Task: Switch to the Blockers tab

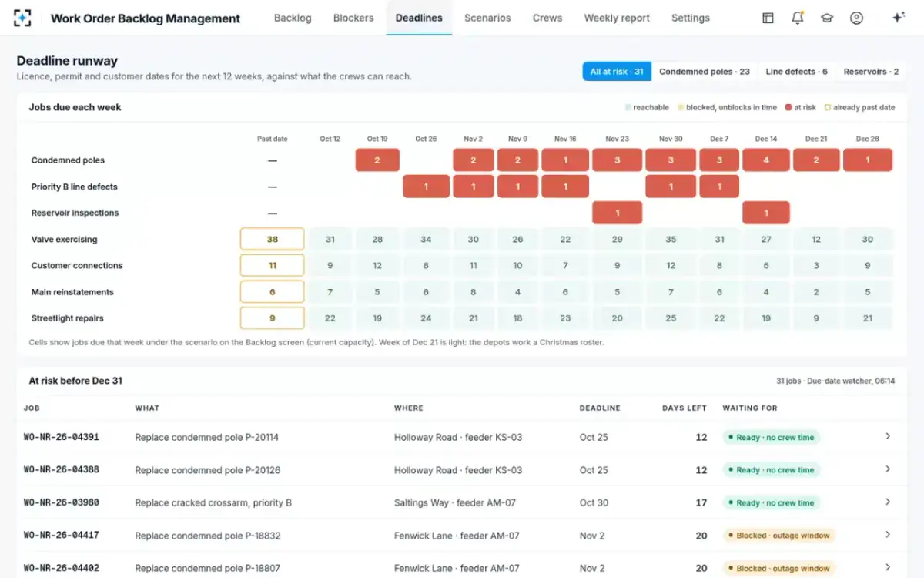Action: click(x=353, y=18)
